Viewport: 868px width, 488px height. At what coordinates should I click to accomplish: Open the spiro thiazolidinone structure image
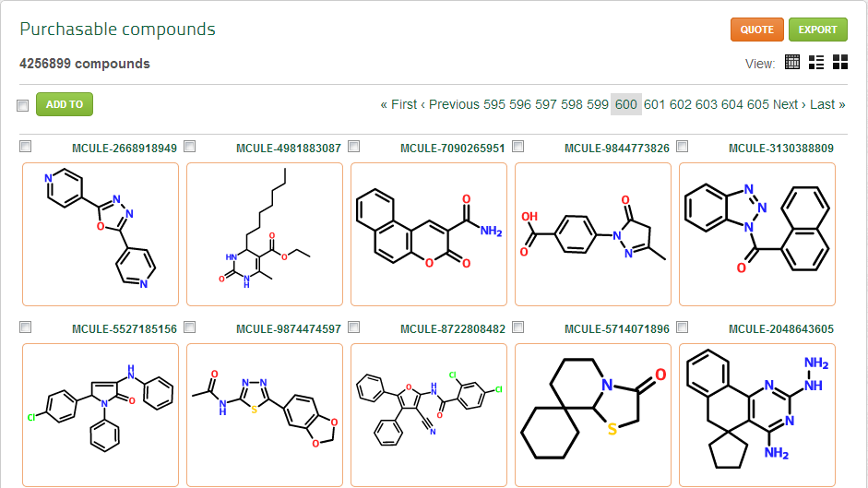point(593,415)
